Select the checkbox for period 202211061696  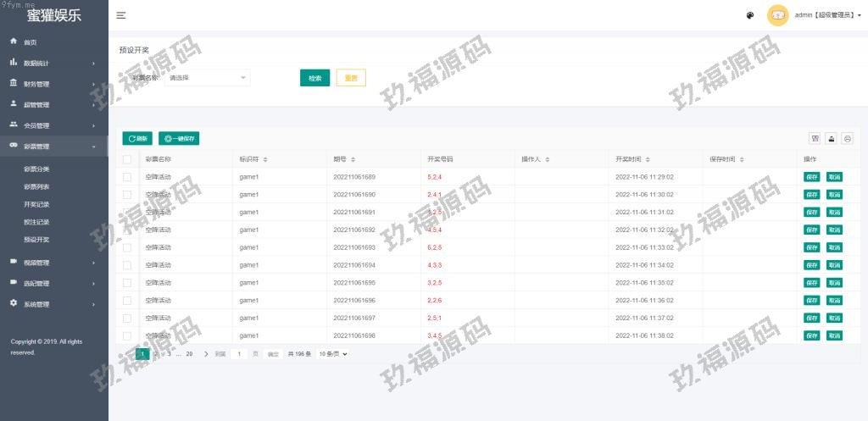coord(127,301)
